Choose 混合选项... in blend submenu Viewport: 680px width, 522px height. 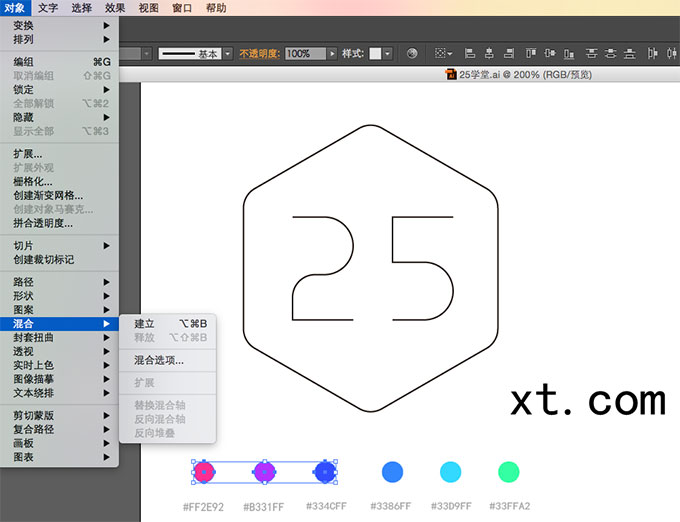click(167, 360)
